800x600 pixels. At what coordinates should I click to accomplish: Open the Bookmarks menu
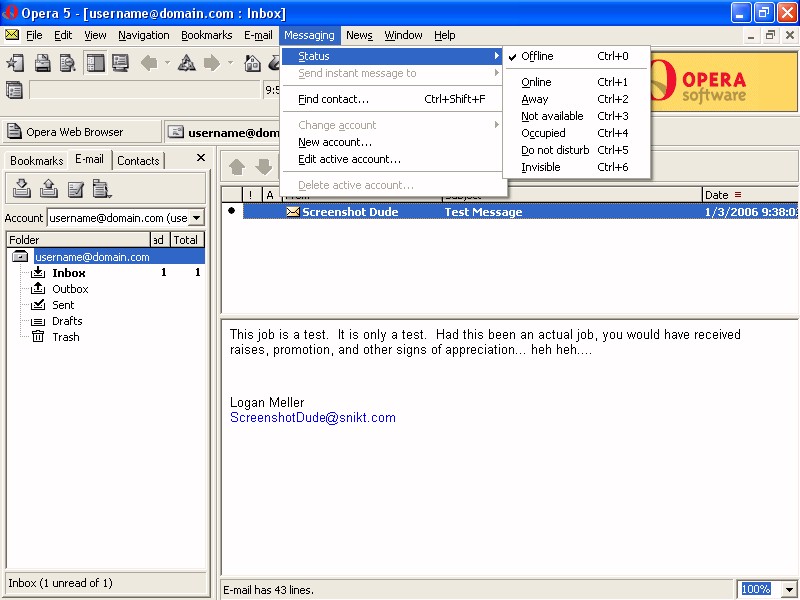tap(207, 35)
